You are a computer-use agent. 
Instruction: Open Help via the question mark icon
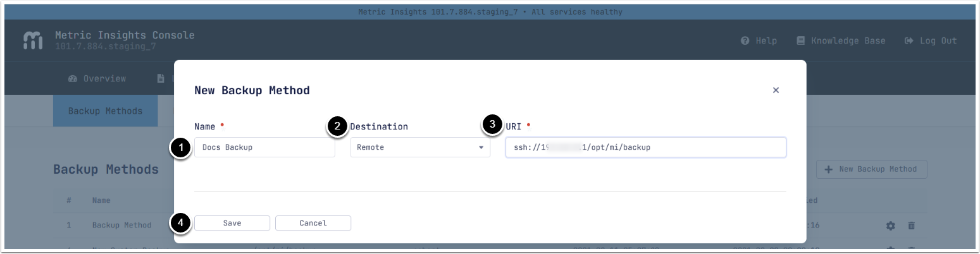(745, 40)
